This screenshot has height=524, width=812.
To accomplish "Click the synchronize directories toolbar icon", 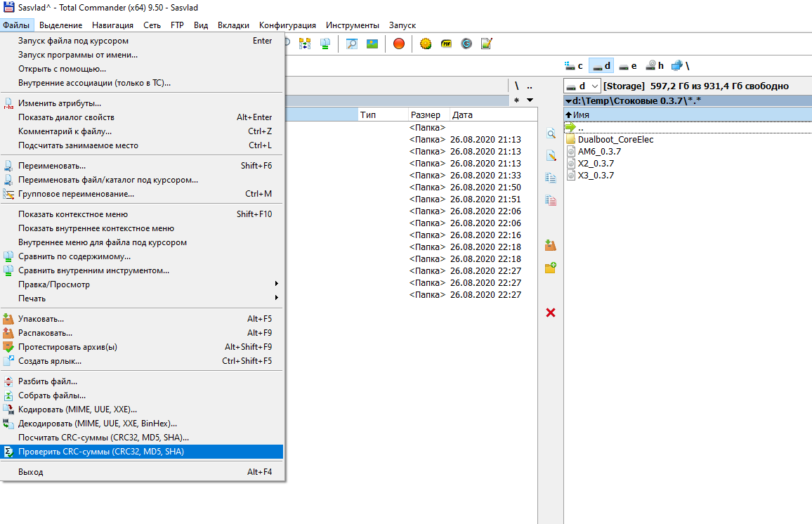I will coord(305,44).
